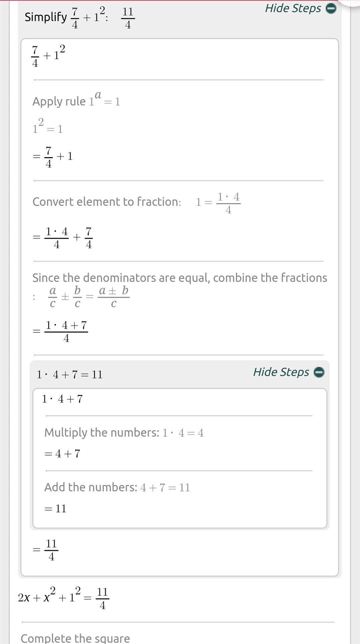Click the equation 2x + x² + 1² = 11/4
360x644 pixels.
pyautogui.click(x=63, y=598)
